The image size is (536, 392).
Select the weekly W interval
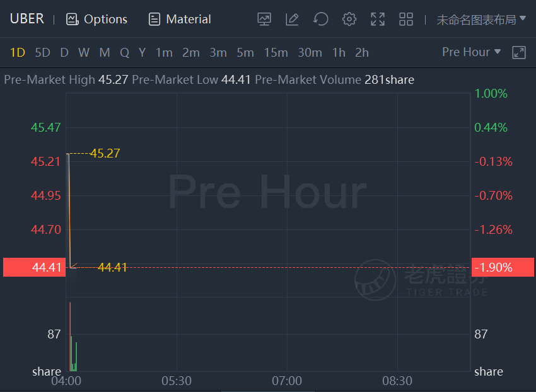pos(84,53)
